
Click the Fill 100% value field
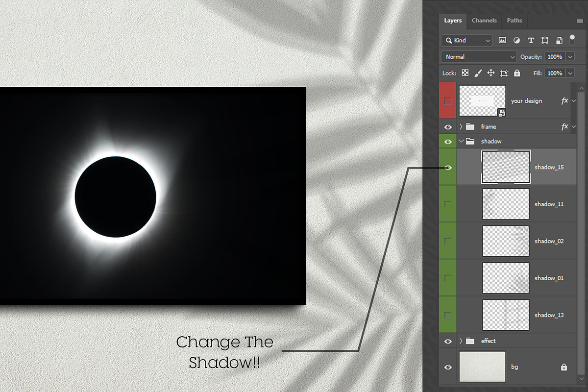pos(555,73)
